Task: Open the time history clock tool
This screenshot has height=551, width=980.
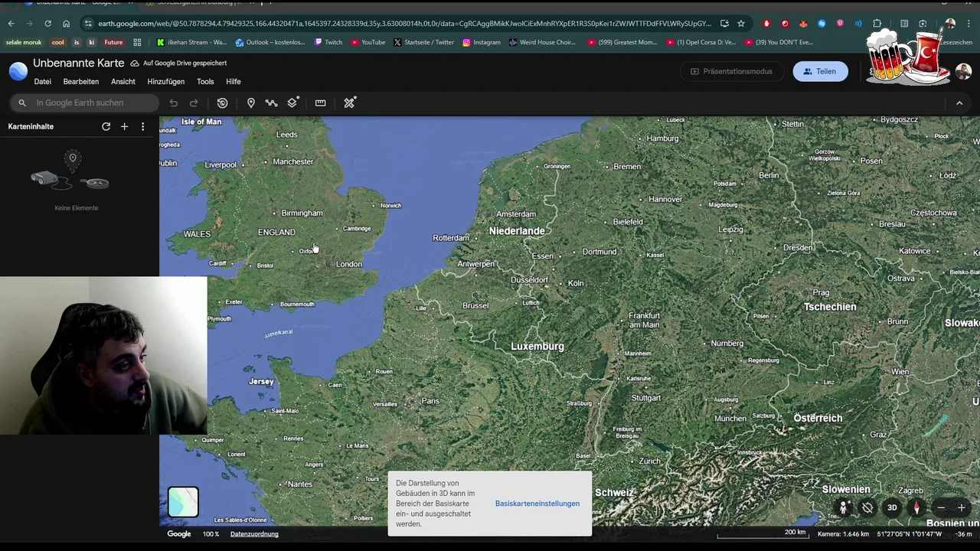Action: (222, 103)
